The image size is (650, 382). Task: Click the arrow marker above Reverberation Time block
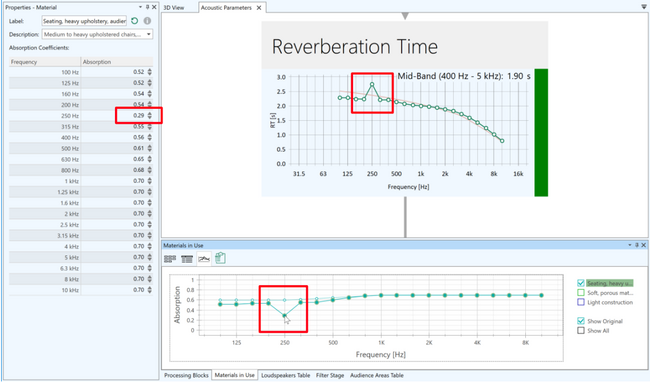pos(405,16)
